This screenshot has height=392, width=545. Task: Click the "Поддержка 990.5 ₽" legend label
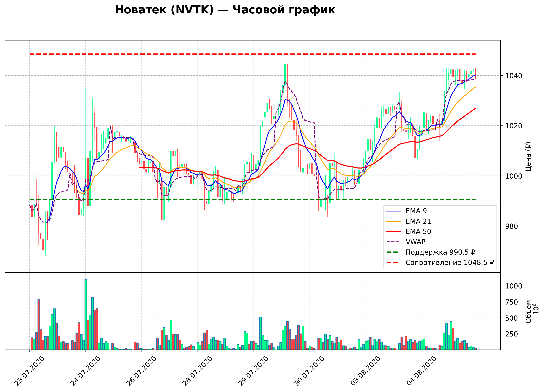point(440,252)
